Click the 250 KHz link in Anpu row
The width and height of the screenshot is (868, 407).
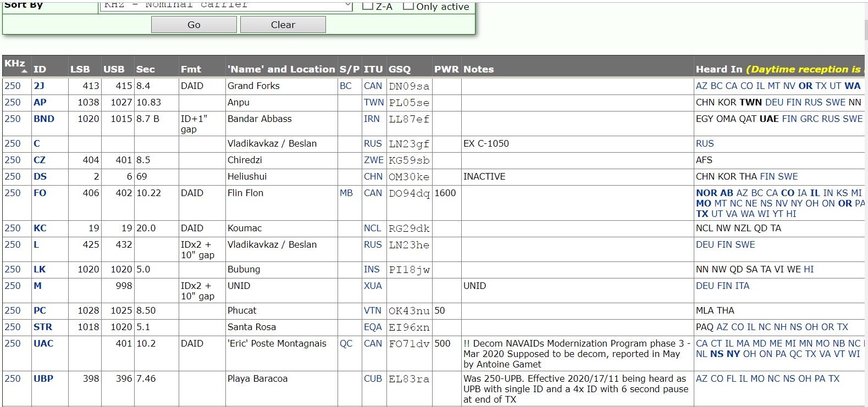tap(13, 102)
